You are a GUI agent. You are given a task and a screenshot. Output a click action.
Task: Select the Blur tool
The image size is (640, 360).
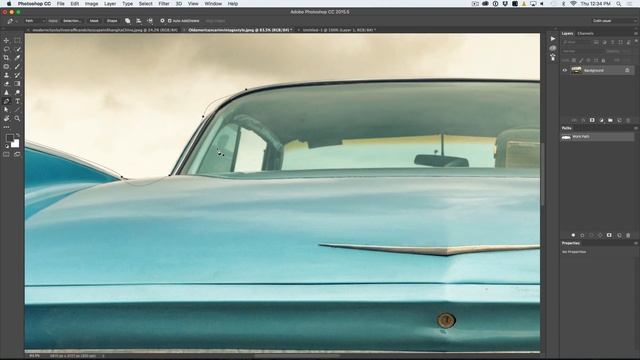tap(6, 92)
